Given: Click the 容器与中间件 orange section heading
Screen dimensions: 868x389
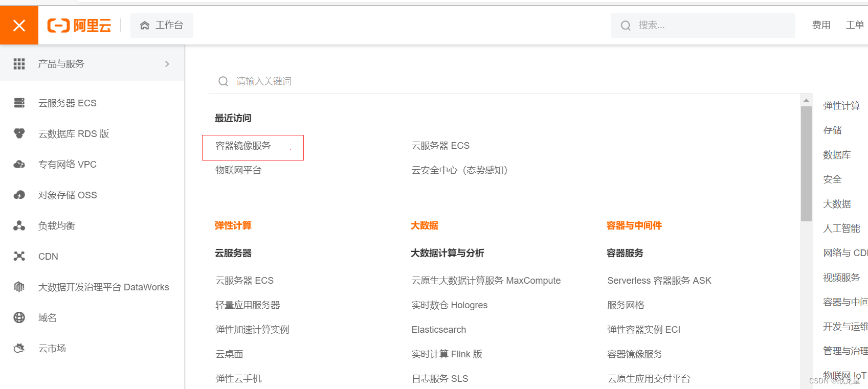Looking at the screenshot, I should (x=634, y=225).
